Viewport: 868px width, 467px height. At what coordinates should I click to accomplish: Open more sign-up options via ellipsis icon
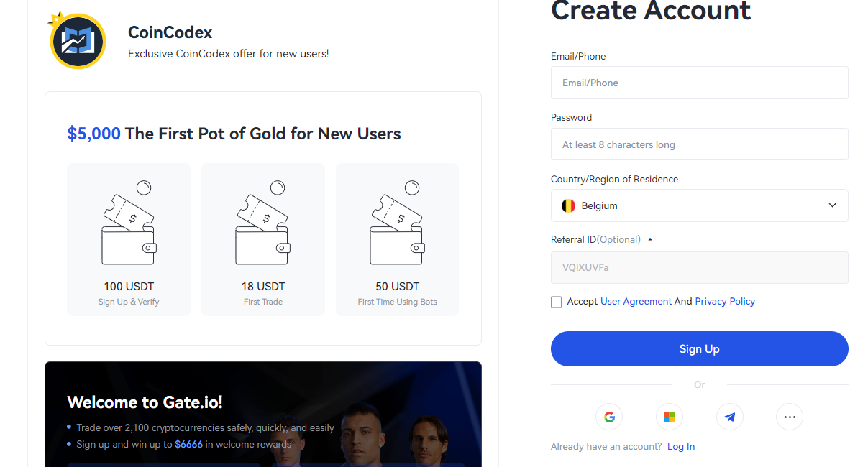tap(790, 417)
